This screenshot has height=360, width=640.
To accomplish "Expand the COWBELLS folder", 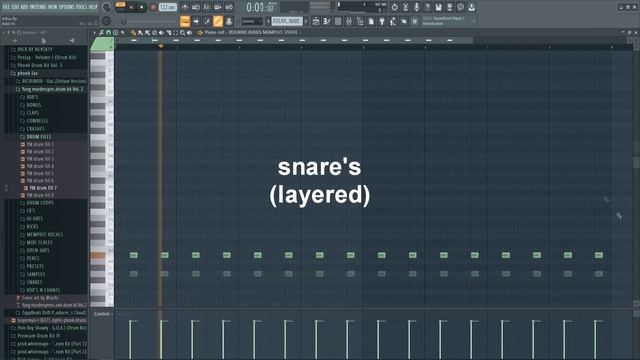I will [37, 121].
